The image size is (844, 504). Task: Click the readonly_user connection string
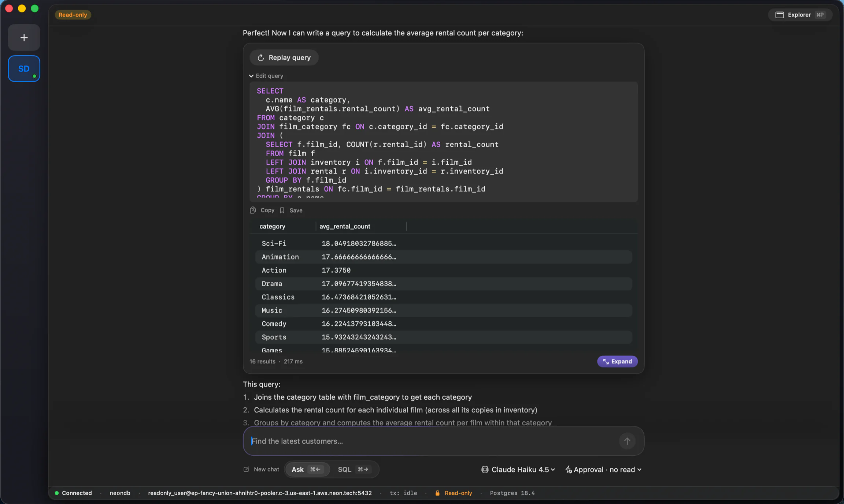click(x=260, y=493)
